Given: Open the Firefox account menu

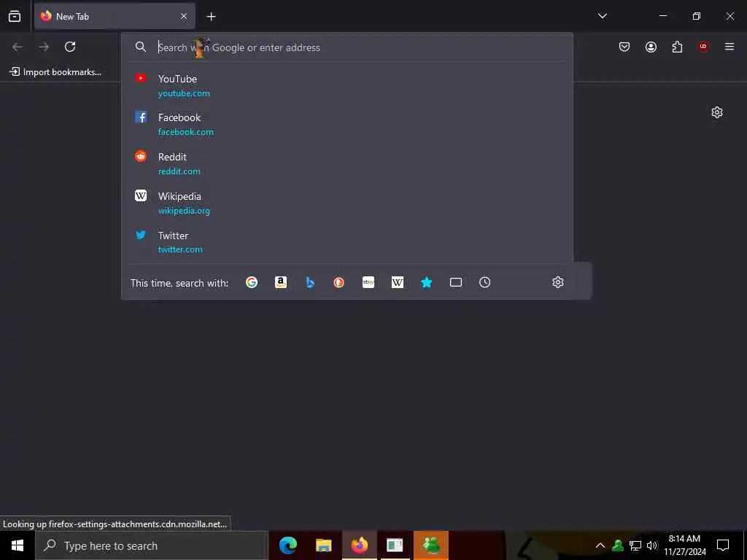Looking at the screenshot, I should pyautogui.click(x=651, y=47).
